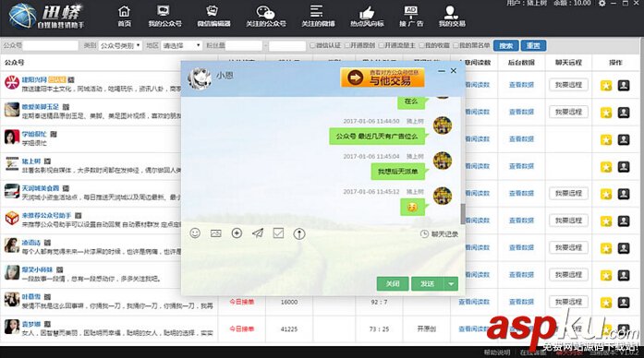Click the 建阳兴网 account name
This screenshot has width=644, height=358.
pos(34,79)
